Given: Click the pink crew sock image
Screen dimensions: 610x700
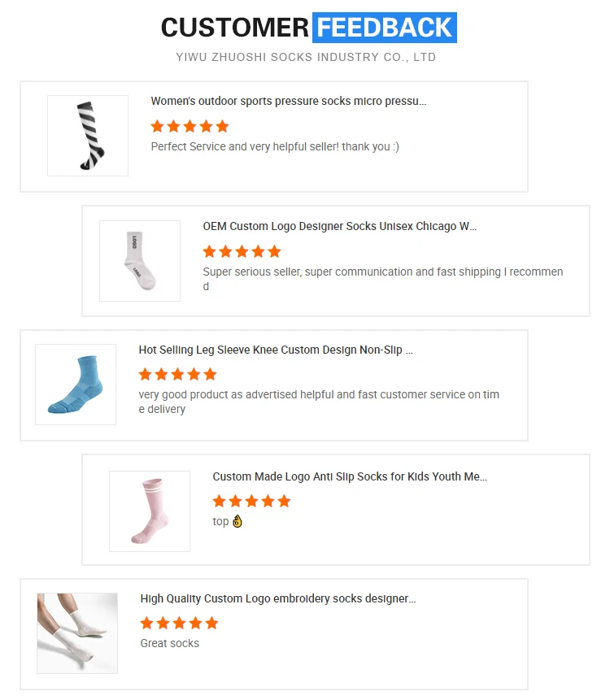Looking at the screenshot, I should tap(150, 511).
